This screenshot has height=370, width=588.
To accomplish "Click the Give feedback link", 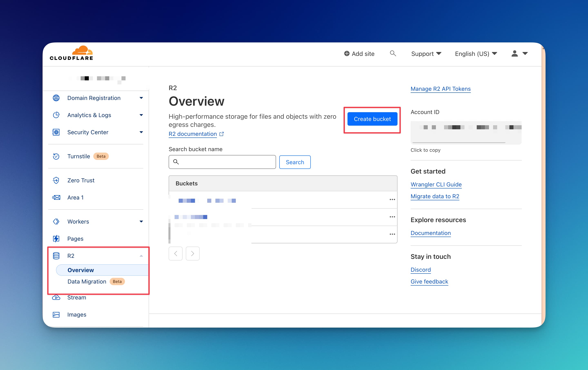I will point(429,281).
